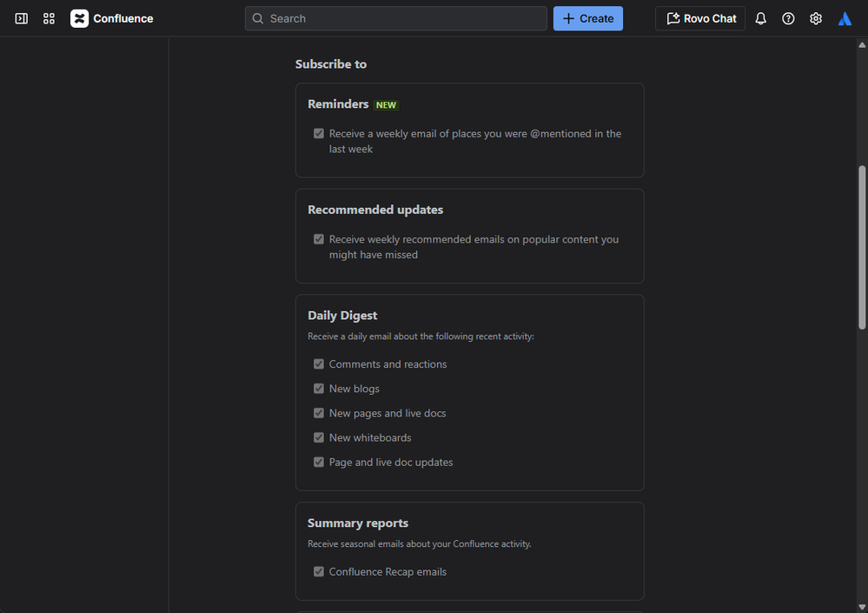Click the Daily Digest heading
This screenshot has width=868, height=613.
(342, 316)
